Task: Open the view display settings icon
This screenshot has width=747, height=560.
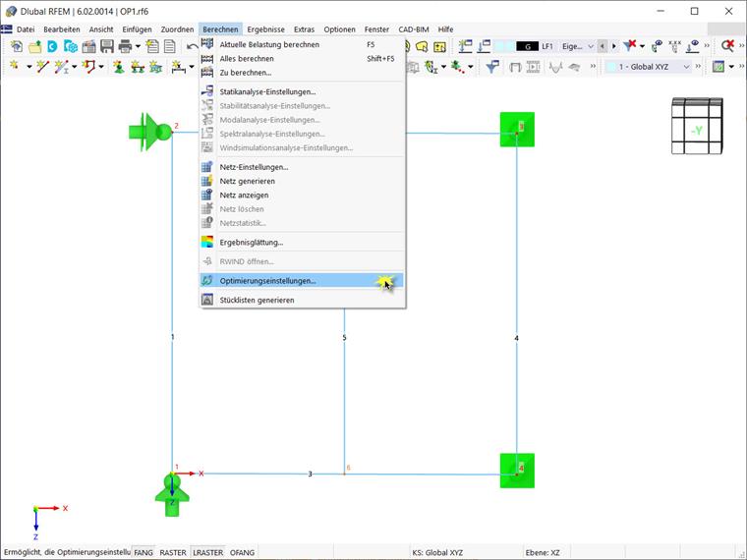Action: pos(718,67)
